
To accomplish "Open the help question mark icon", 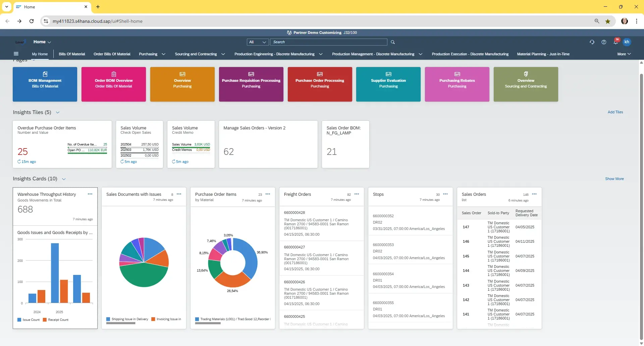I will pos(604,42).
